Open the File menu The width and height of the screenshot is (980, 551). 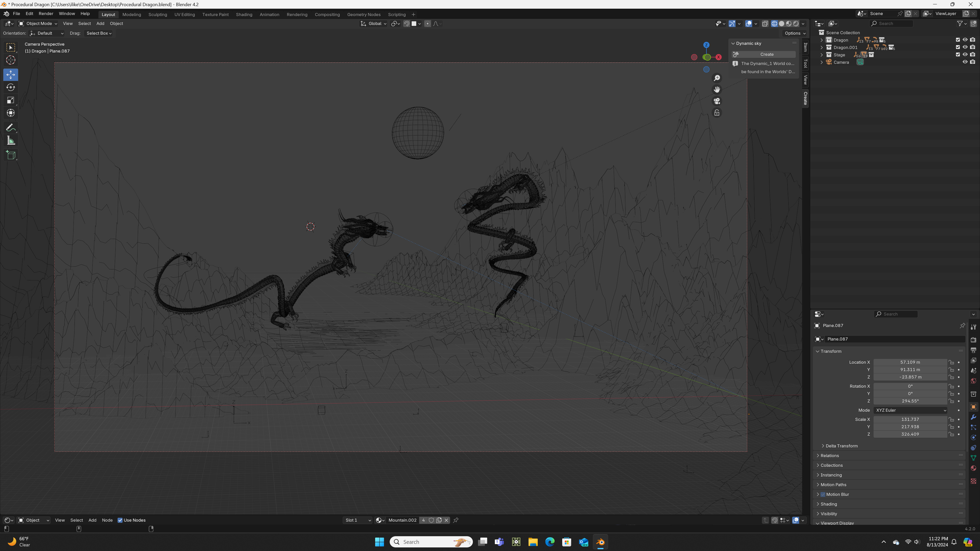tap(16, 14)
